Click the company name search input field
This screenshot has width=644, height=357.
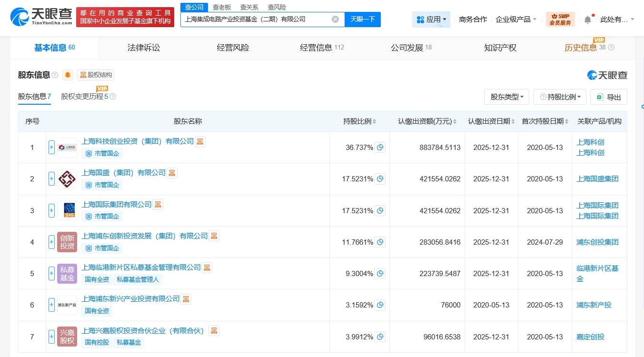255,20
